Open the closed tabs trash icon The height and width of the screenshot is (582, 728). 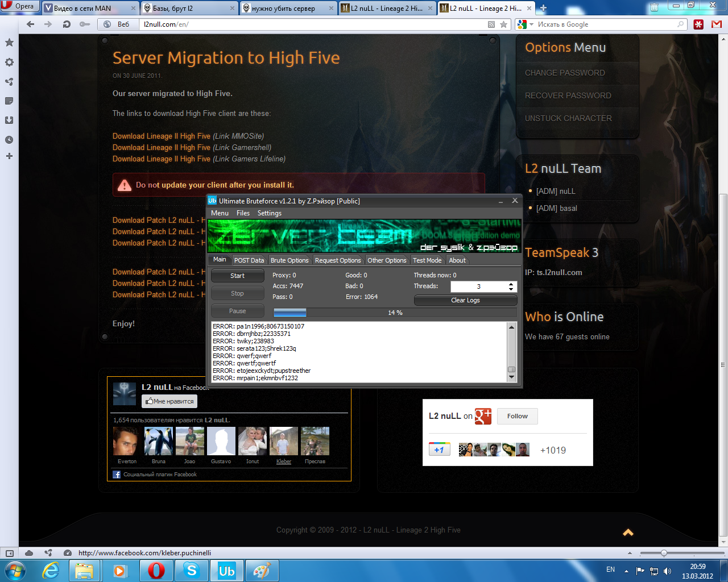click(654, 7)
